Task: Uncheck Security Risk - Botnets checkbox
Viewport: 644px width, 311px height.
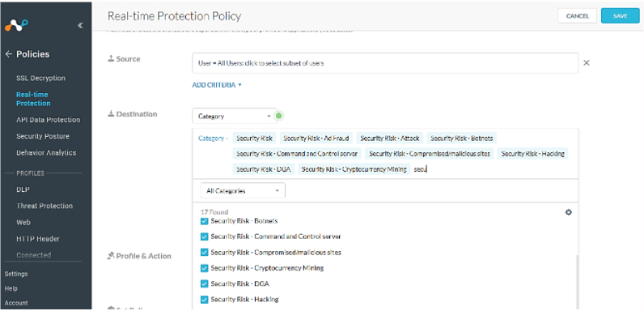Action: click(204, 221)
